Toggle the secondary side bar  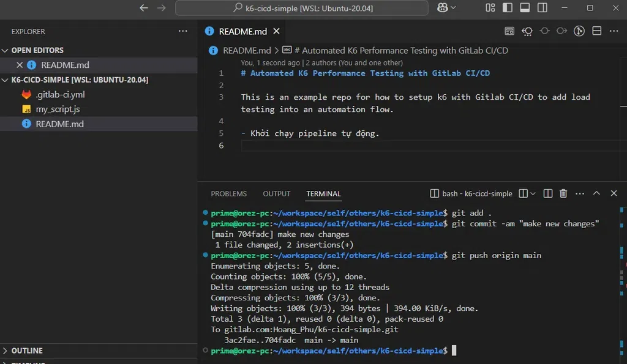click(x=543, y=7)
